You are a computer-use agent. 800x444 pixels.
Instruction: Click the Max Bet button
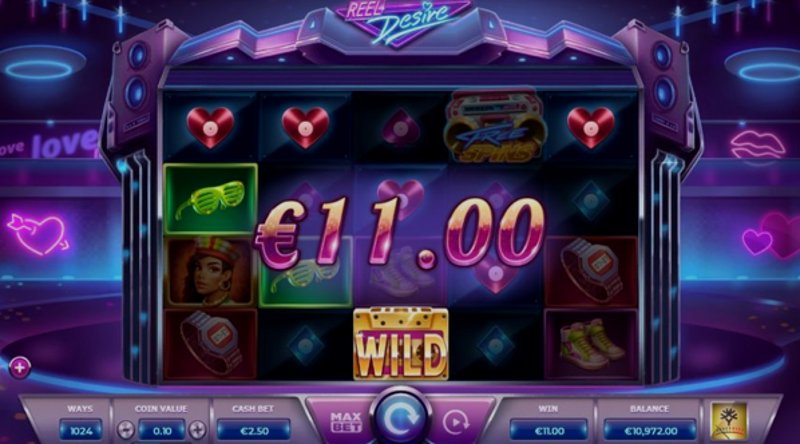[x=346, y=423]
